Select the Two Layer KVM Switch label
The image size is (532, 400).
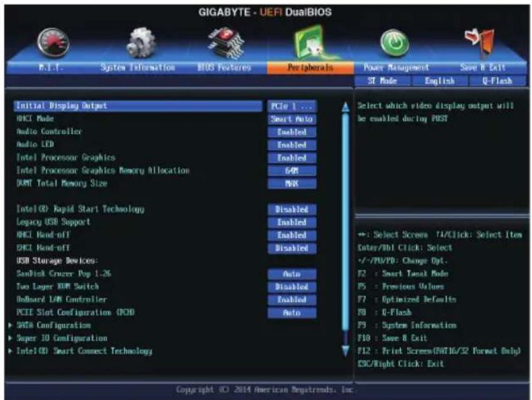(x=58, y=286)
